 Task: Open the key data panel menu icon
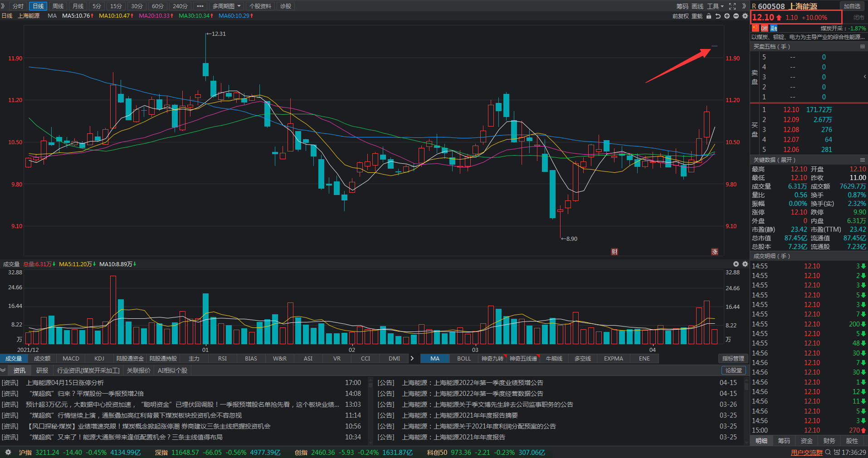[x=862, y=160]
